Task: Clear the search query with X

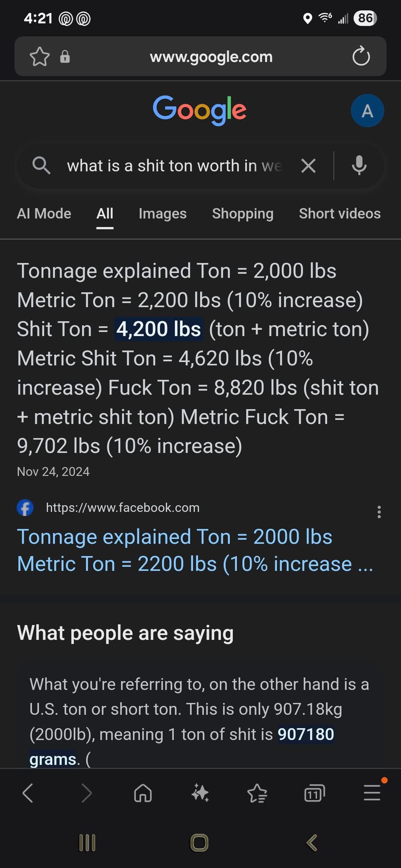Action: 308,166
